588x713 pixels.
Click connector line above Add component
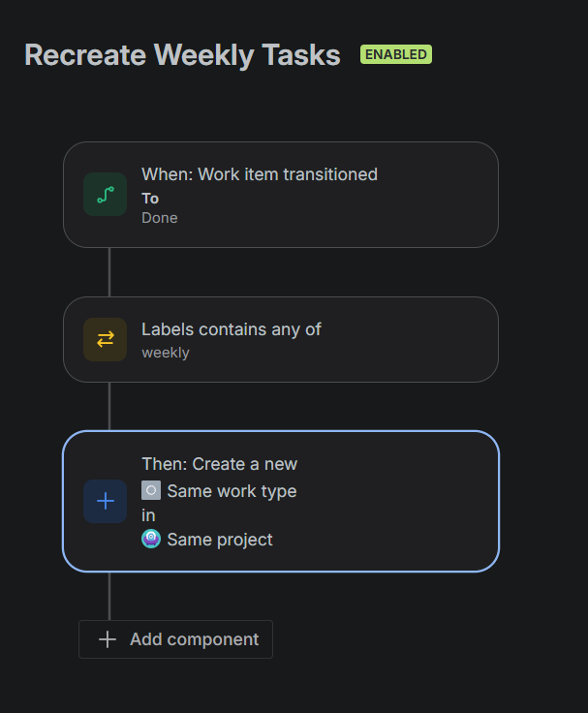pos(109,596)
